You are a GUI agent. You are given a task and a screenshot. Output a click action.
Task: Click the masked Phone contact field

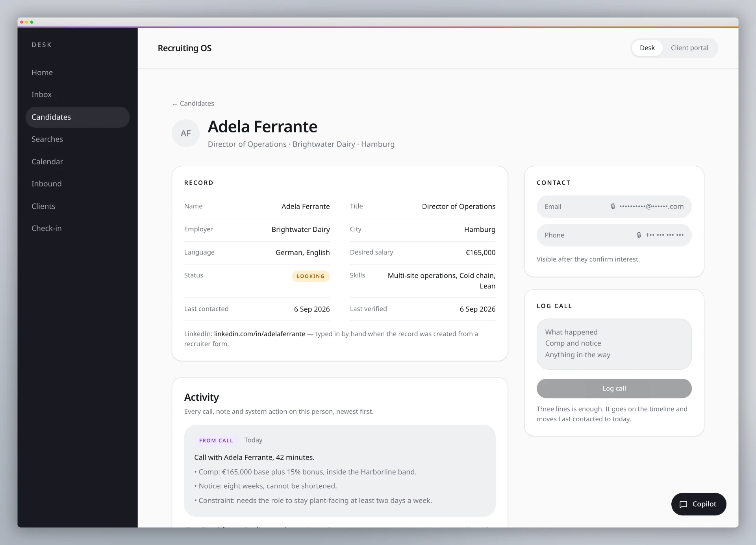tap(614, 235)
